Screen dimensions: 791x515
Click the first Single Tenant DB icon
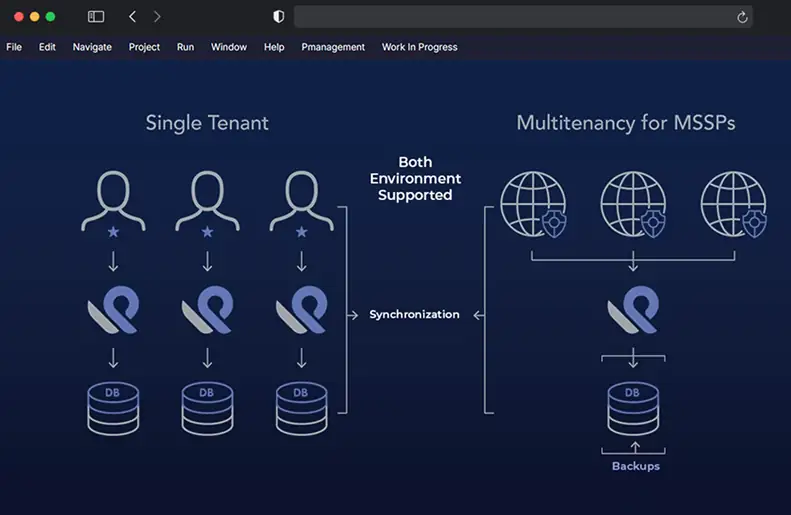click(113, 409)
